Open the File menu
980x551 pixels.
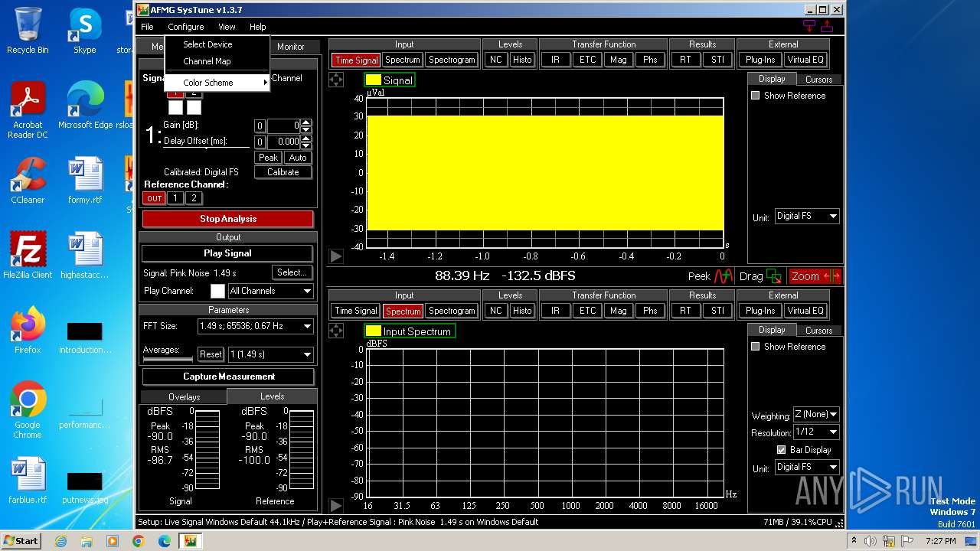coord(147,27)
